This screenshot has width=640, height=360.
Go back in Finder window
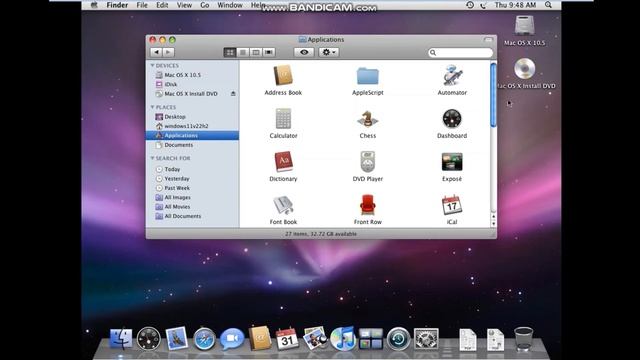156,52
